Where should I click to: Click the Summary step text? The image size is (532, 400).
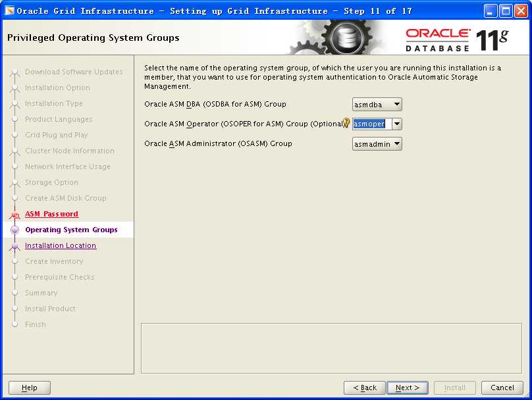click(41, 293)
